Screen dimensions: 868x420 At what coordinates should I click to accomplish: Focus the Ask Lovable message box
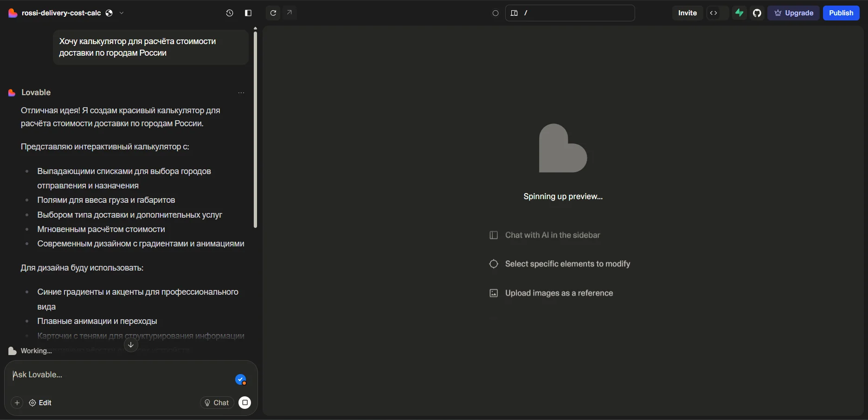(121, 375)
